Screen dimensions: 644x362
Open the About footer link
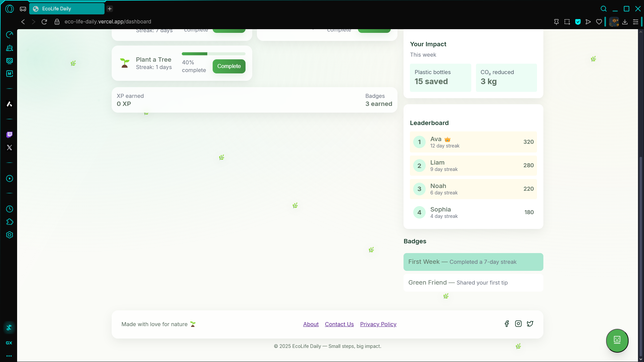point(311,324)
